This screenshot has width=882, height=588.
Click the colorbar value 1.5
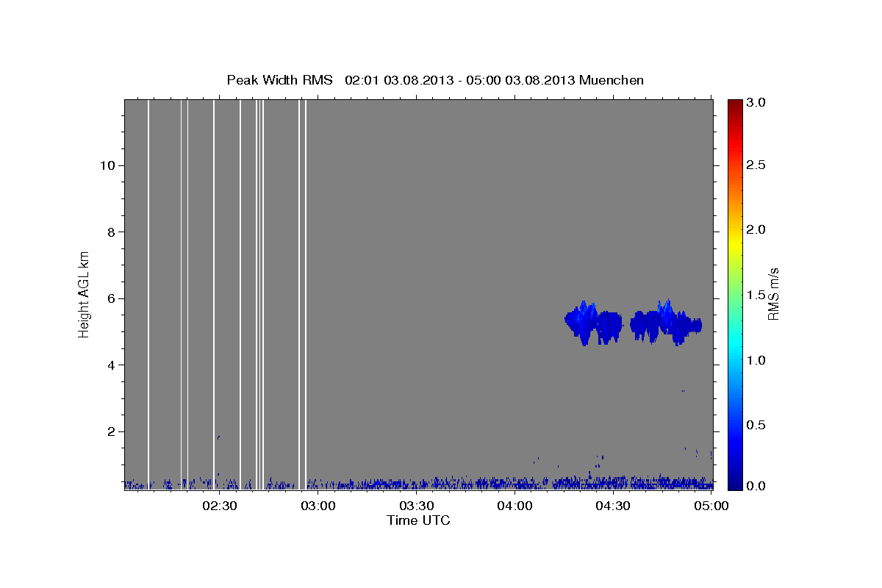(x=757, y=295)
